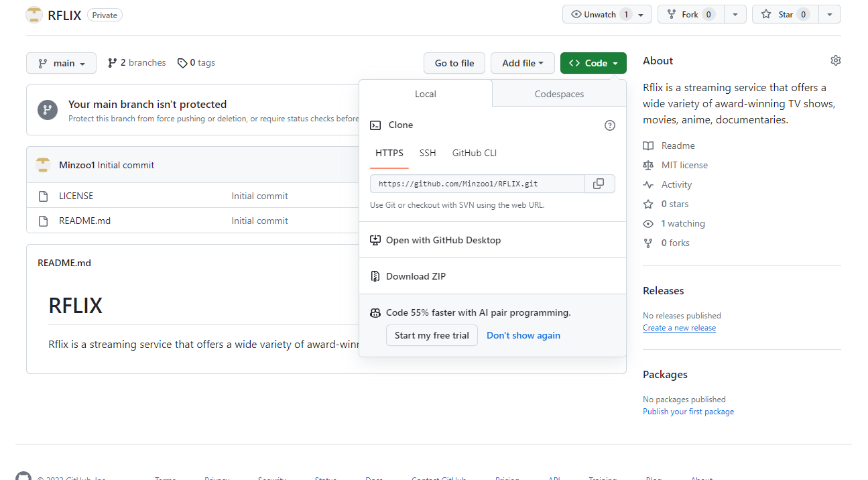Screen dimensions: 868x480
Task: Toggle the green Code dropdown button
Action: (593, 63)
